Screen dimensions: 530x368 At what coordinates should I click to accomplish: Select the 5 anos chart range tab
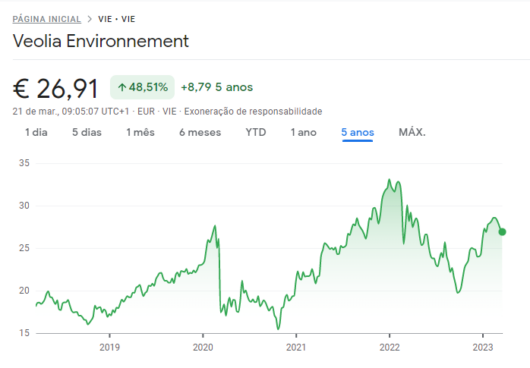pyautogui.click(x=358, y=132)
